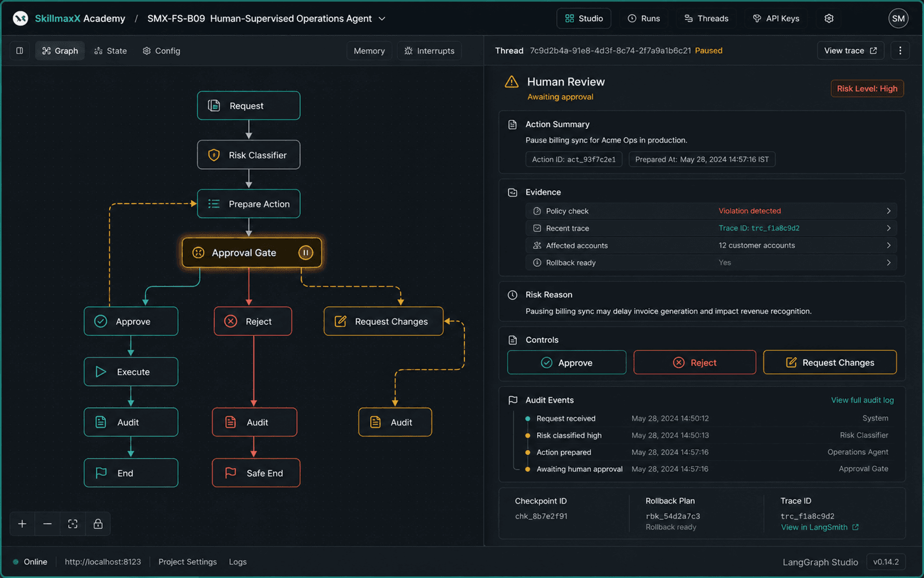Viewport: 924px width, 578px height.
Task: Open the Studio section
Action: tap(584, 18)
